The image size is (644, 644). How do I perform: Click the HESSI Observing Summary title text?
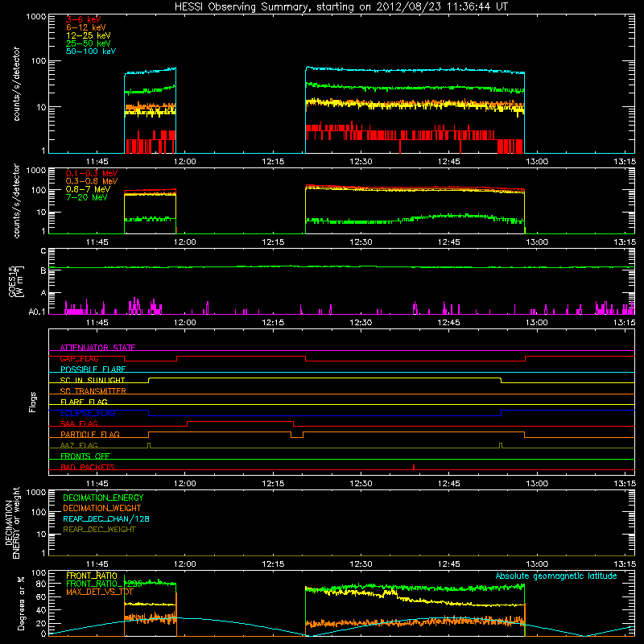(341, 7)
